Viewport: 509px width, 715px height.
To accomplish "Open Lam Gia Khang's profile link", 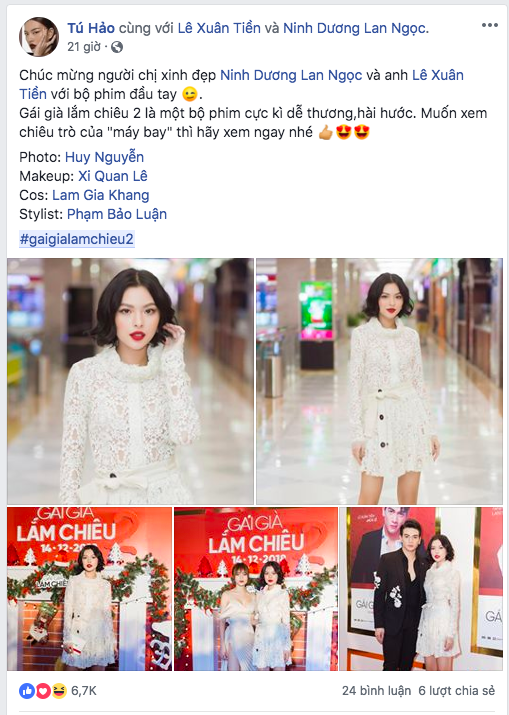I will tap(100, 195).
